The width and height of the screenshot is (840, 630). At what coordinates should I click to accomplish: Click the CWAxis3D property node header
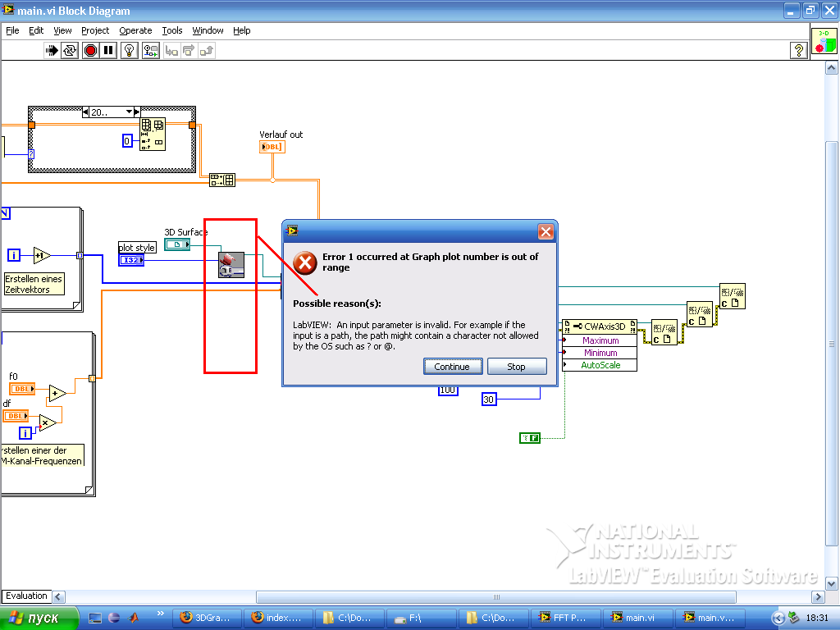click(600, 326)
